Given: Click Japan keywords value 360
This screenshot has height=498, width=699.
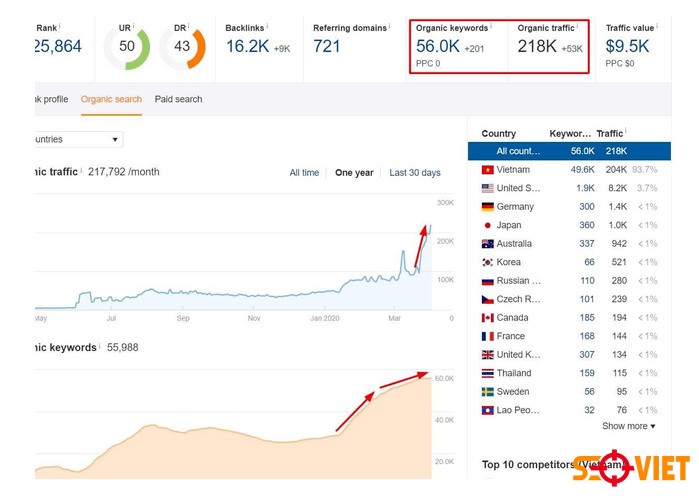Looking at the screenshot, I should tap(587, 225).
